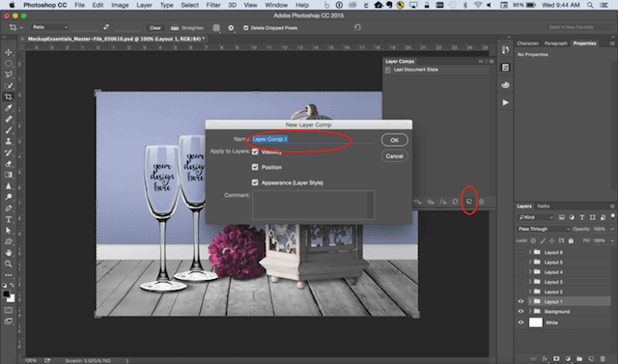Toggle the Position checkbox

click(x=255, y=167)
